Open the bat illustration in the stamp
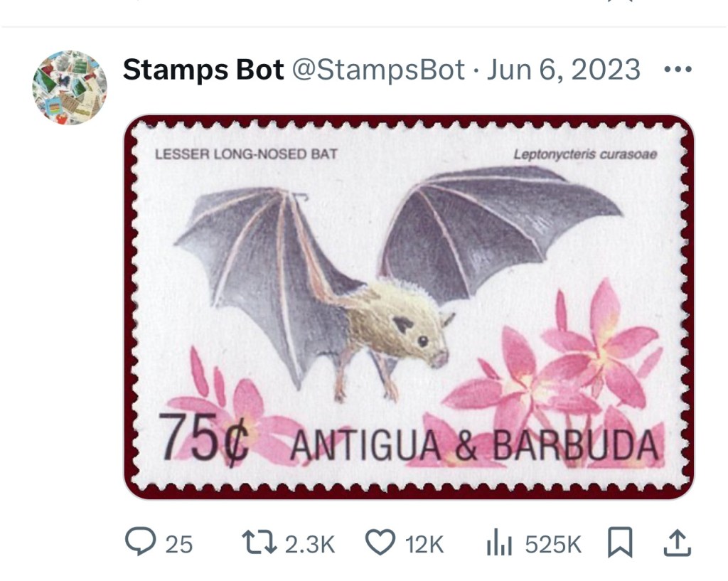This screenshot has height=581, width=728. pos(400,283)
